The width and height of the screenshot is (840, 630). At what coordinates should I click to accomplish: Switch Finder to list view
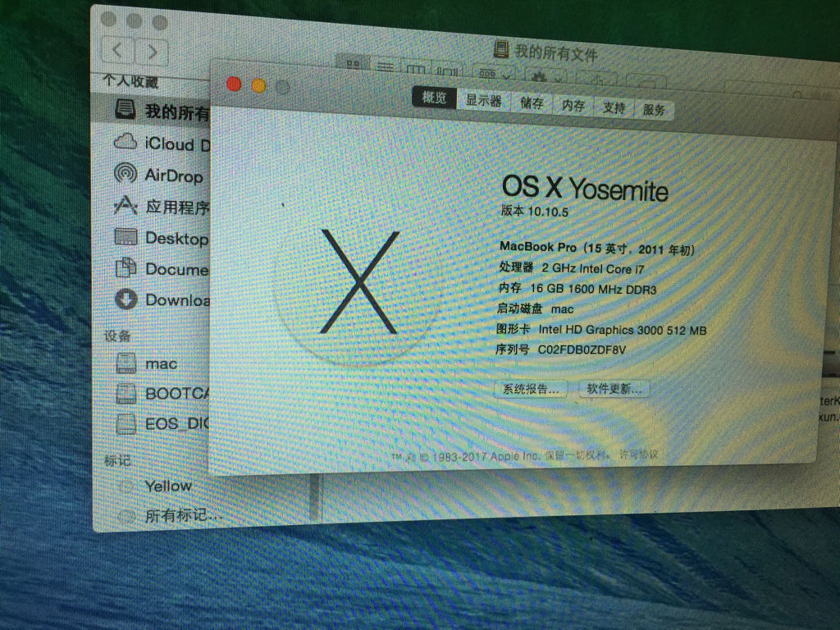pyautogui.click(x=386, y=66)
